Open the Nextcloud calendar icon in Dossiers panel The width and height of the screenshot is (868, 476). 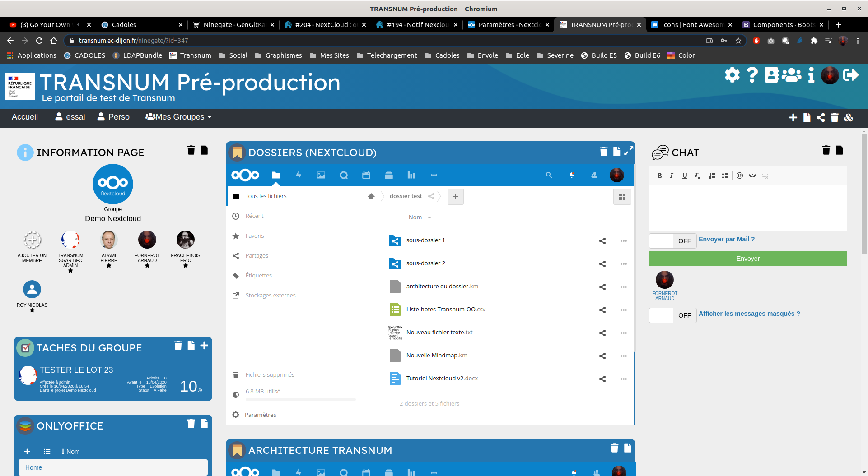(366, 175)
